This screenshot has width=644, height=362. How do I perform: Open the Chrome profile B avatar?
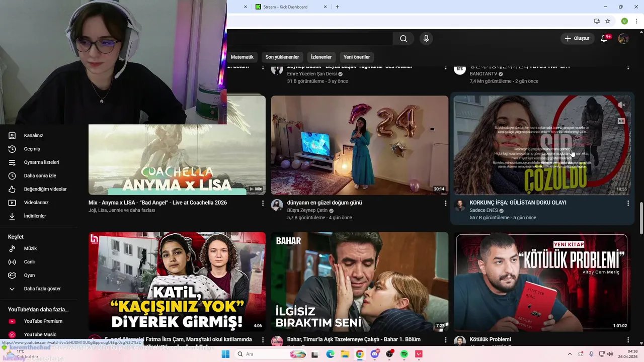click(624, 21)
